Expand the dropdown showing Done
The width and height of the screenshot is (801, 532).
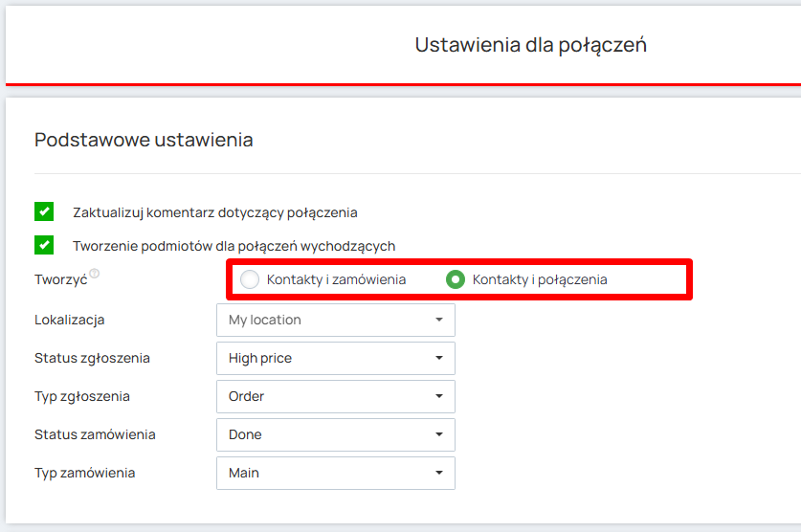(336, 434)
